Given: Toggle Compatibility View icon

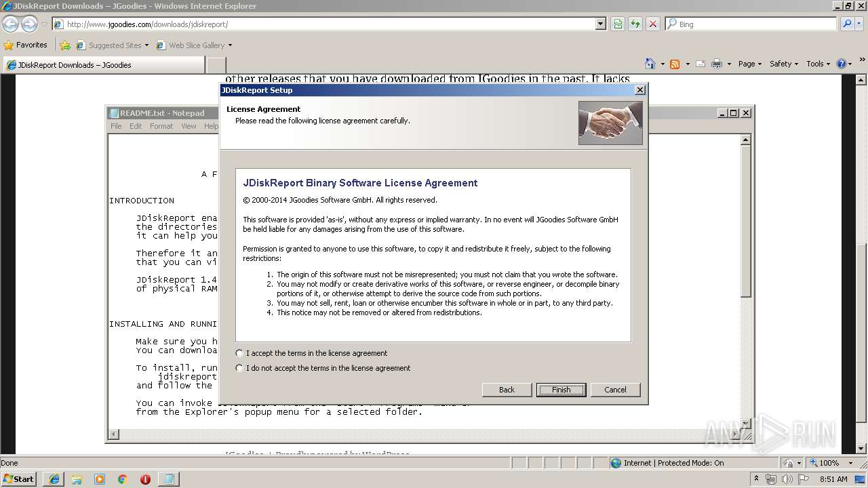Looking at the screenshot, I should pyautogui.click(x=618, y=24).
